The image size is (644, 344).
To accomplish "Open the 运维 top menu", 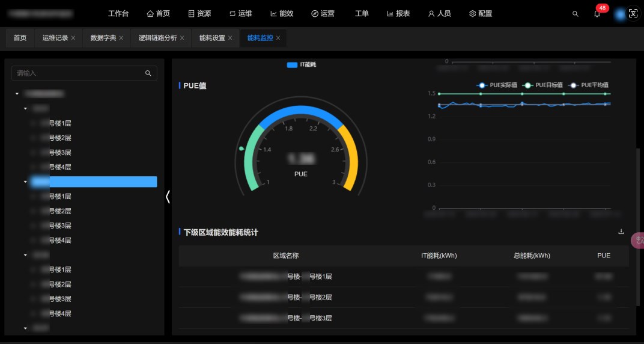I will 240,13.
